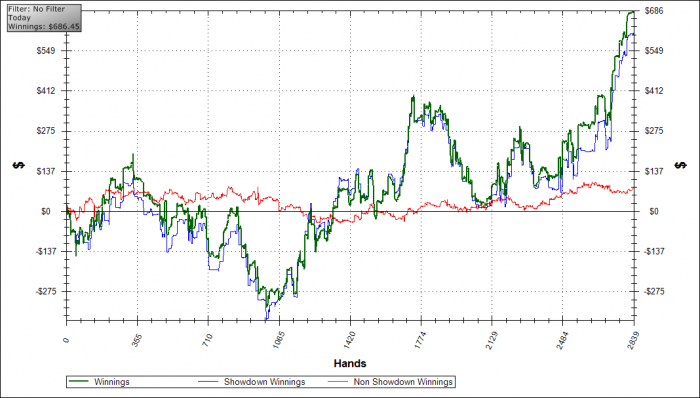Click the 355 hands axis label
The height and width of the screenshot is (398, 700).
point(136,340)
